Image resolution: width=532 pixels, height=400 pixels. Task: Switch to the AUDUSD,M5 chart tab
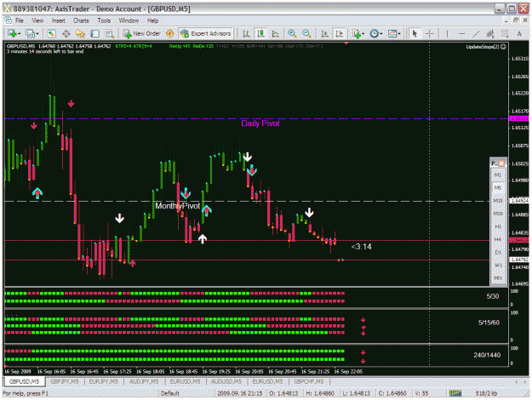(226, 381)
